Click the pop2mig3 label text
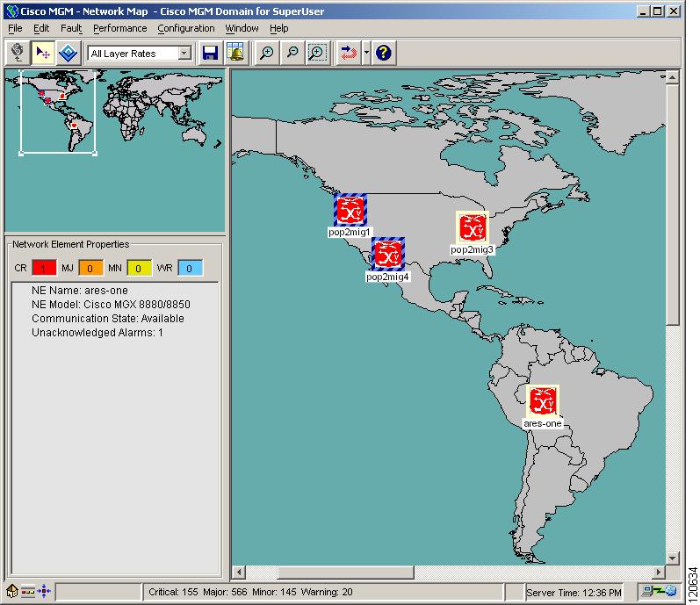This screenshot has width=700, height=605. tap(472, 249)
